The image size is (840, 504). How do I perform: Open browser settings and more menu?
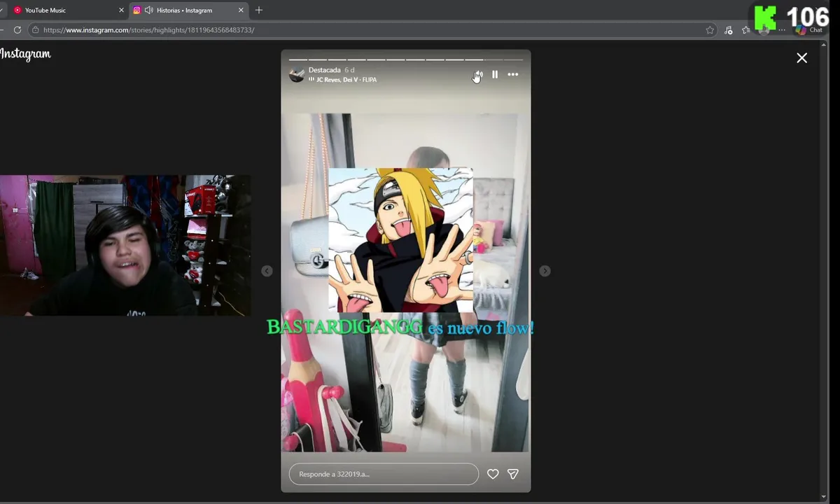pos(782,30)
